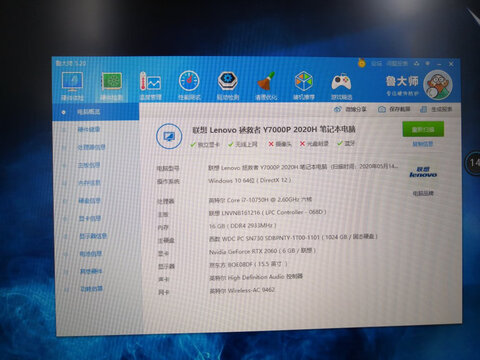Click the Lenovo 拯救者 Y7000P 2020H heading

[274, 130]
